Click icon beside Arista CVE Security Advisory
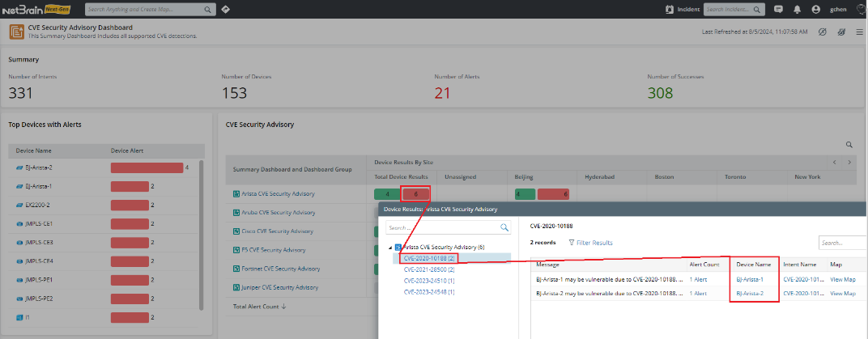This screenshot has width=868, height=339. [x=236, y=193]
